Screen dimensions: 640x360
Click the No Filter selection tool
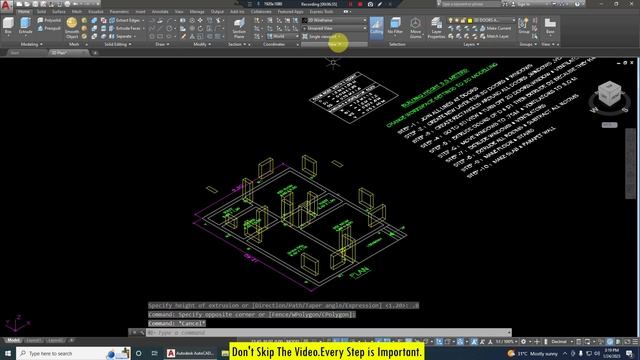395,27
